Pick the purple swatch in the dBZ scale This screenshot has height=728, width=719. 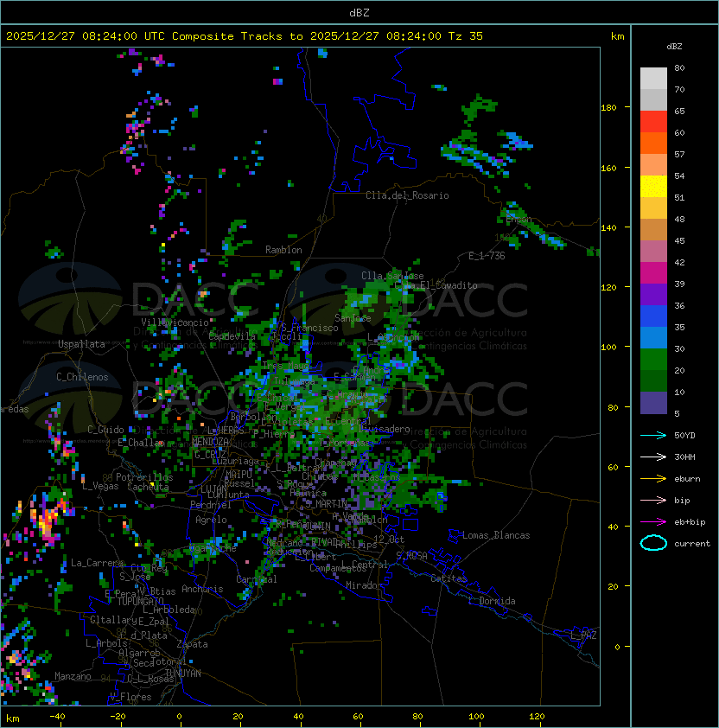coord(653,294)
